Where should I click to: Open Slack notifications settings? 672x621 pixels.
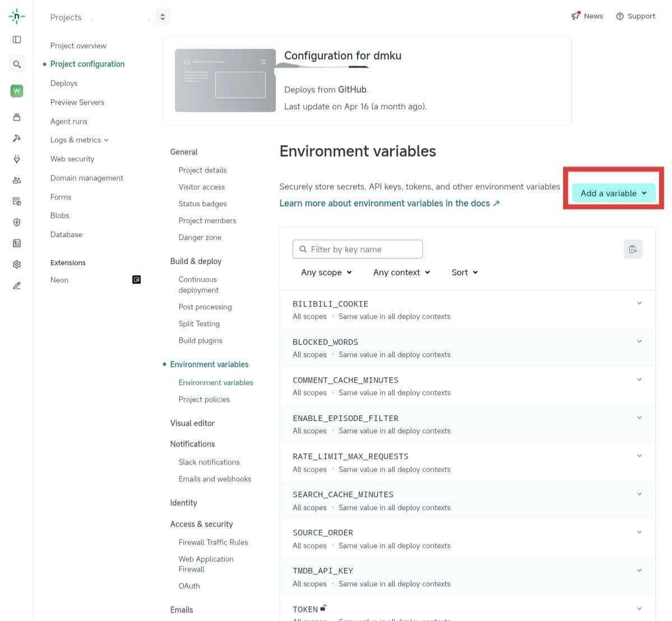click(208, 462)
